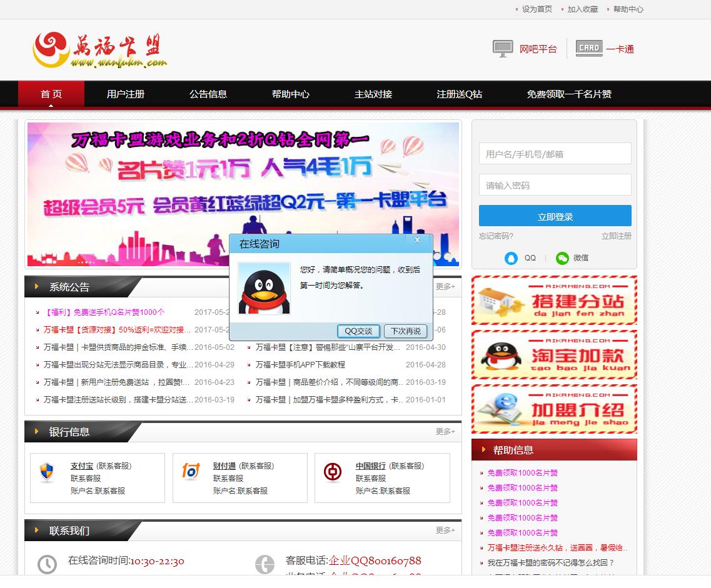Click the WeChat login icon
This screenshot has width=711, height=588.
pos(562,257)
